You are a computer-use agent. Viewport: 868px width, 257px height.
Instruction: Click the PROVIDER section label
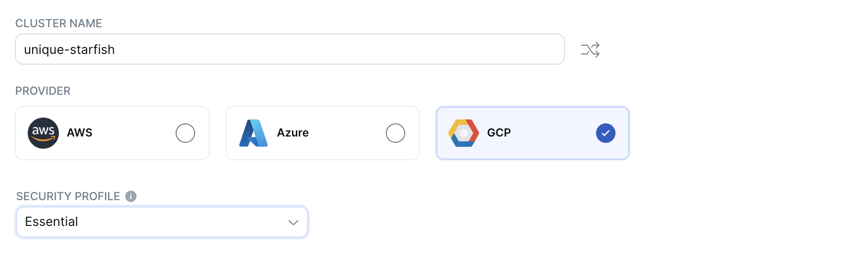click(x=43, y=91)
